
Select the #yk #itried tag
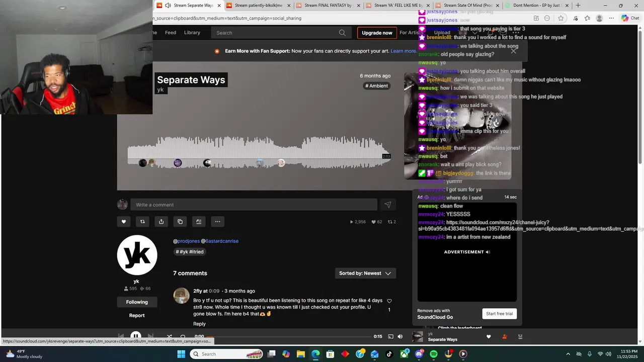tap(190, 252)
